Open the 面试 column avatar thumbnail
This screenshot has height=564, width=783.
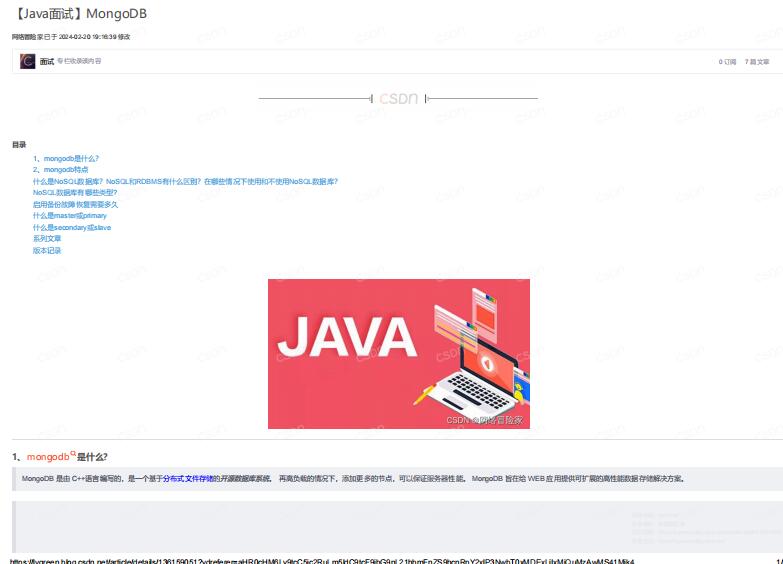click(27, 61)
